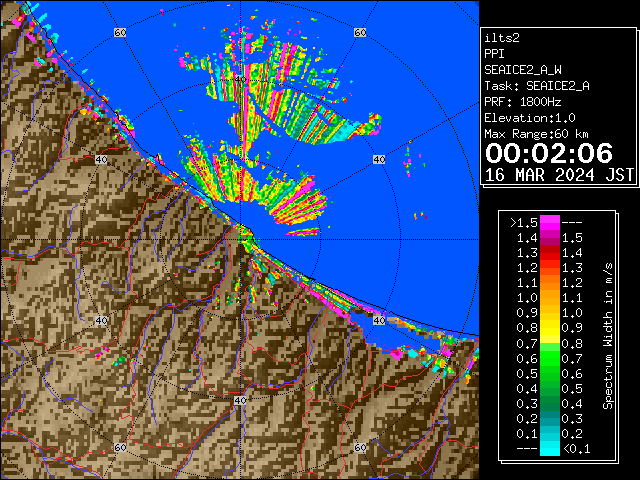Pick the red swatch beside left '1.3'

(550, 253)
